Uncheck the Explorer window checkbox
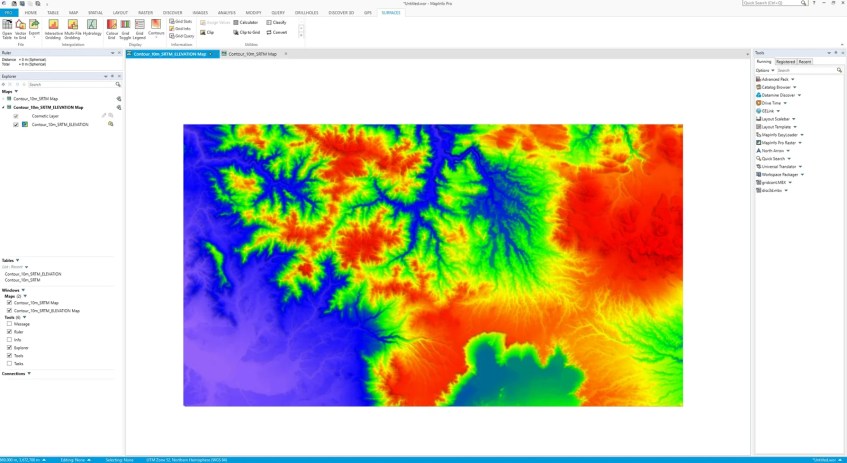The width and height of the screenshot is (847, 463). pyautogui.click(x=9, y=348)
